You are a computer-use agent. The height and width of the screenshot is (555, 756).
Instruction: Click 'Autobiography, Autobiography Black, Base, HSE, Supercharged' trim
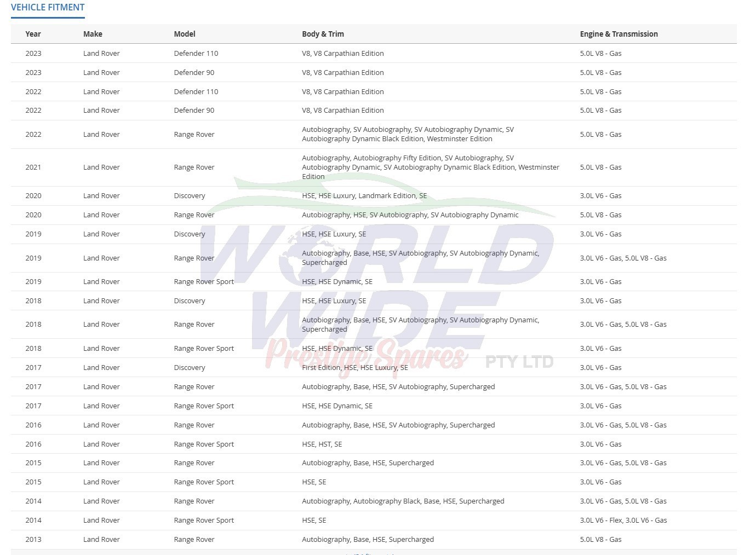point(403,501)
